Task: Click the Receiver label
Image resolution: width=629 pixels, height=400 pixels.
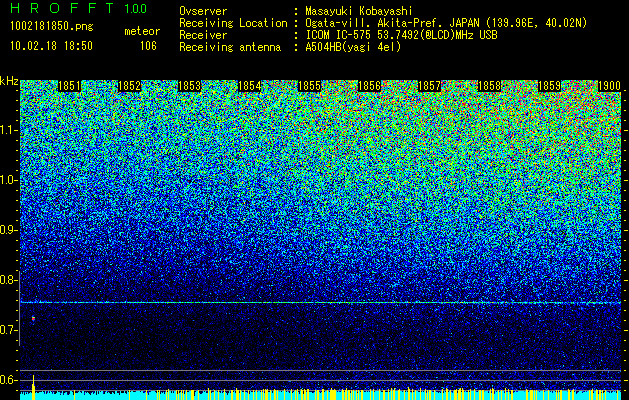Action: 203,35
